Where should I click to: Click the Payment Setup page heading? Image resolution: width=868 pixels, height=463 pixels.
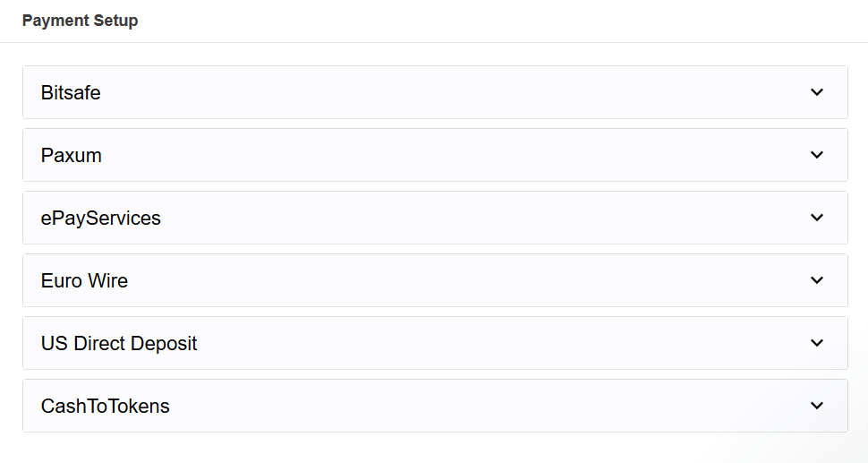click(x=81, y=21)
